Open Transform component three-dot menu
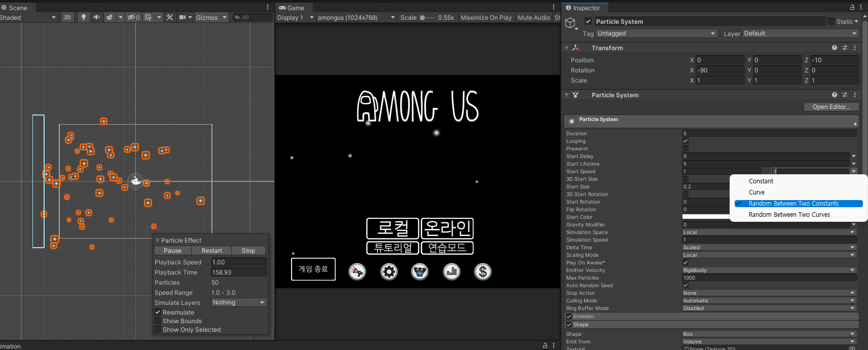This screenshot has width=868, height=350. (855, 48)
